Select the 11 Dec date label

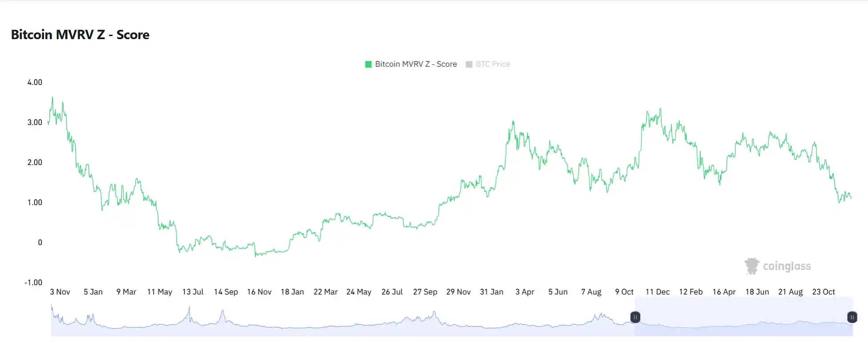click(x=657, y=292)
